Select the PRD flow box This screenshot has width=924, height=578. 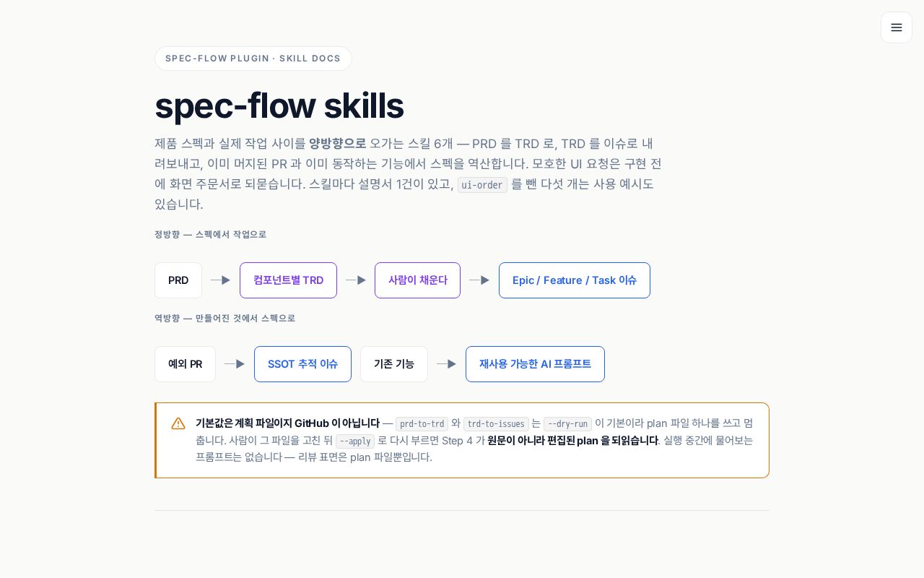[x=178, y=280]
